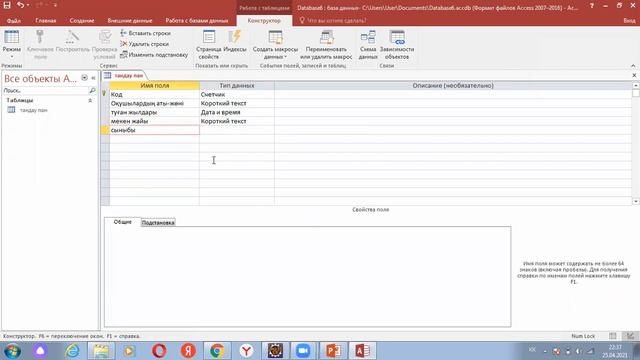Click Изменить подстановку
Image resolution: width=640 pixels, height=360 pixels.
(x=154, y=54)
